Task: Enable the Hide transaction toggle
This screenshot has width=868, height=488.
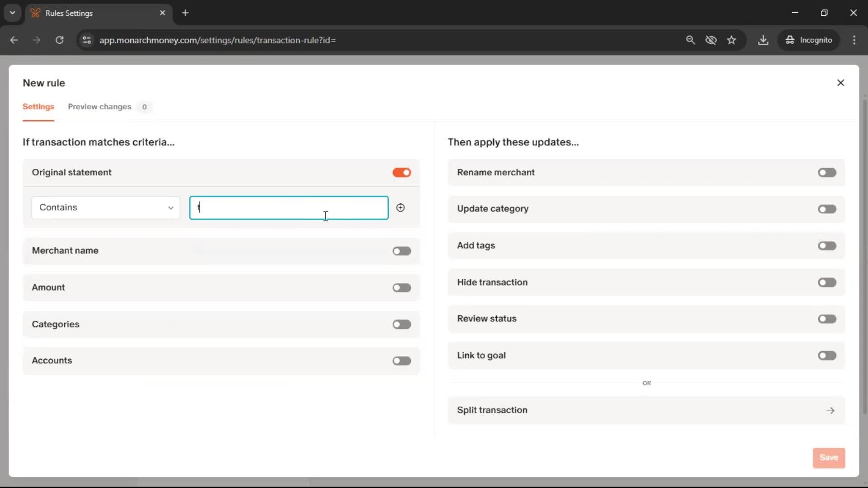Action: [x=826, y=282]
